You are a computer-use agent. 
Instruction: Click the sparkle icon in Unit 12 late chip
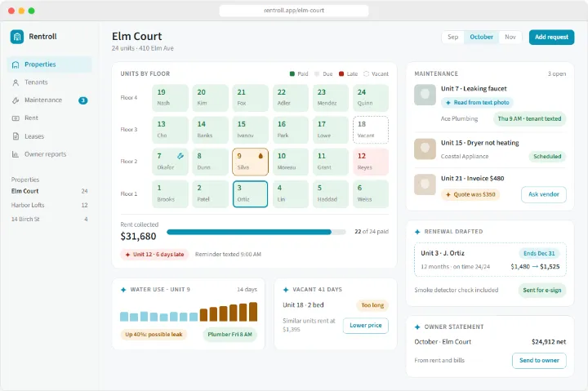(127, 255)
